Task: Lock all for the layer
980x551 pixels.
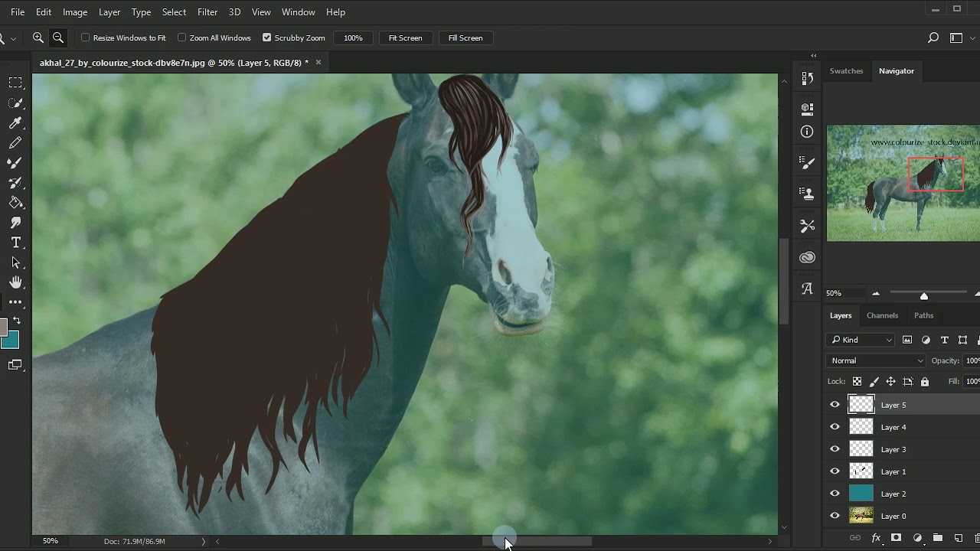Action: coord(925,381)
